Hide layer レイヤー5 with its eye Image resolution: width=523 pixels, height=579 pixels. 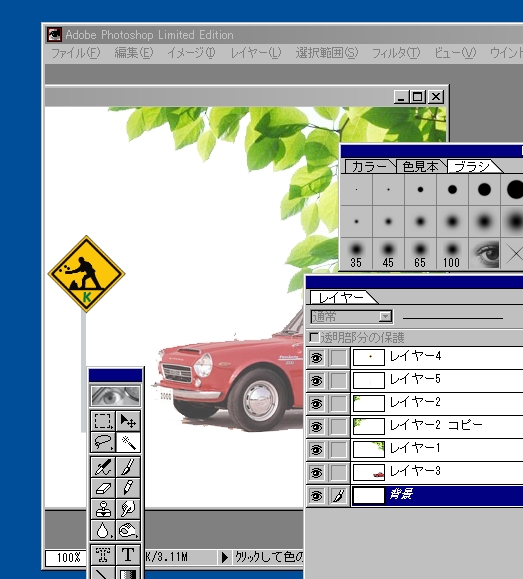tap(316, 381)
